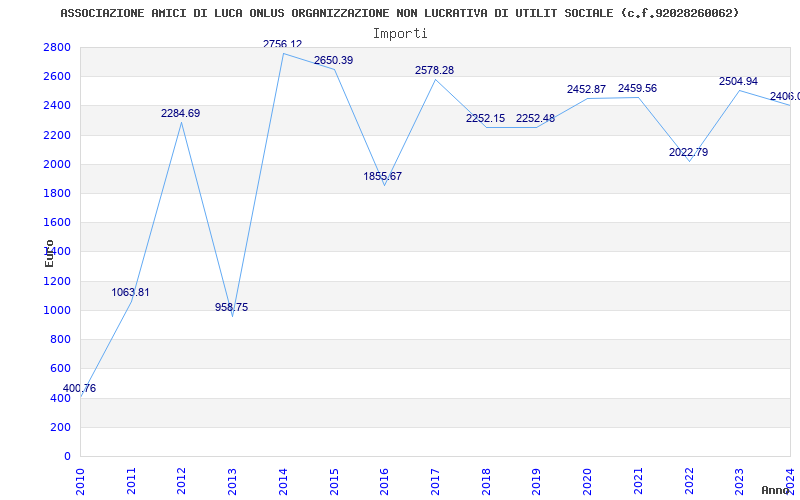Image resolution: width=800 pixels, height=500 pixels.
Task: Click the 2019 x-axis year label
Action: tap(536, 482)
